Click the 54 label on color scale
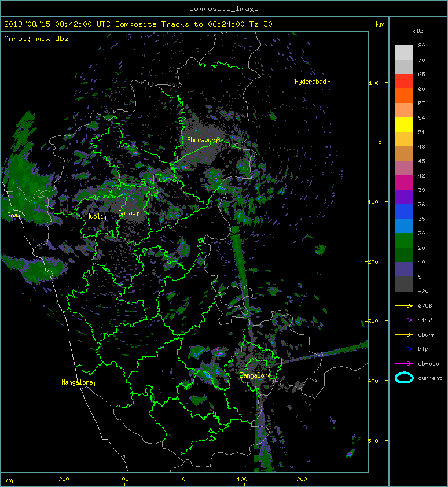This screenshot has height=487, width=448. [421, 118]
